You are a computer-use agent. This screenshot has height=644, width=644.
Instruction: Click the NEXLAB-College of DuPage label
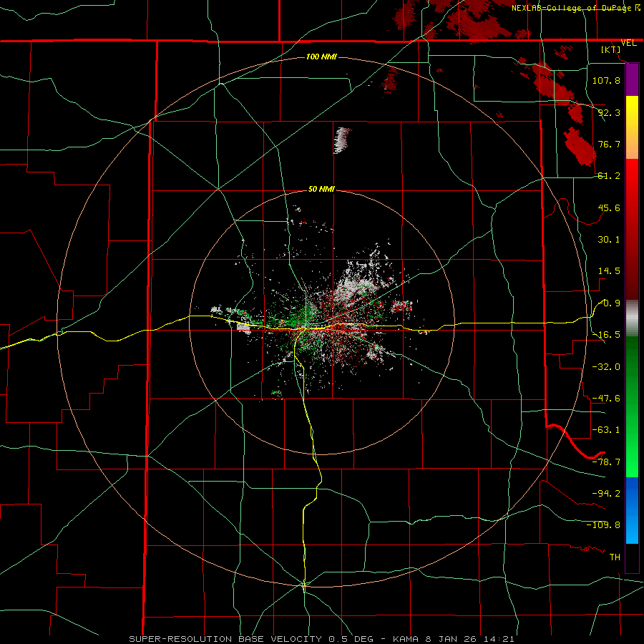tap(575, 7)
